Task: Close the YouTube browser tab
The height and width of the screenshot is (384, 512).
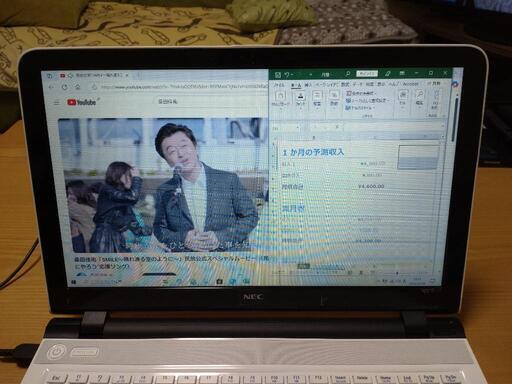Action: pyautogui.click(x=127, y=76)
